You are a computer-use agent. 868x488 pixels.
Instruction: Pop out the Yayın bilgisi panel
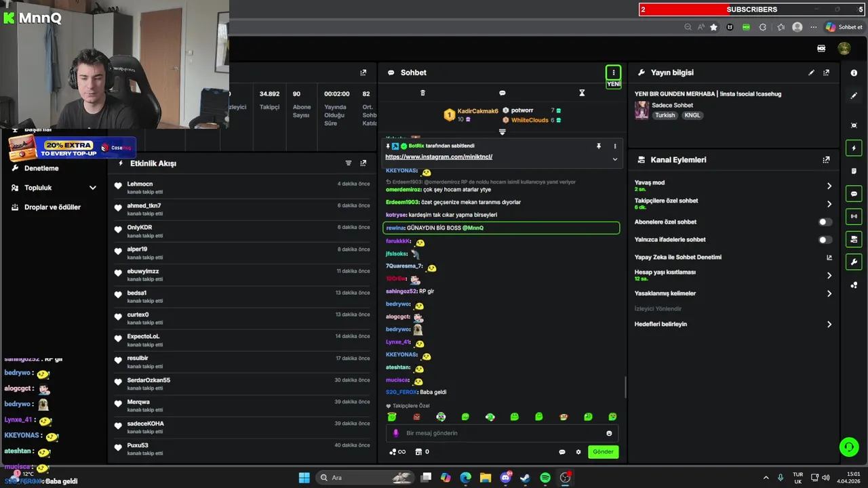point(826,73)
